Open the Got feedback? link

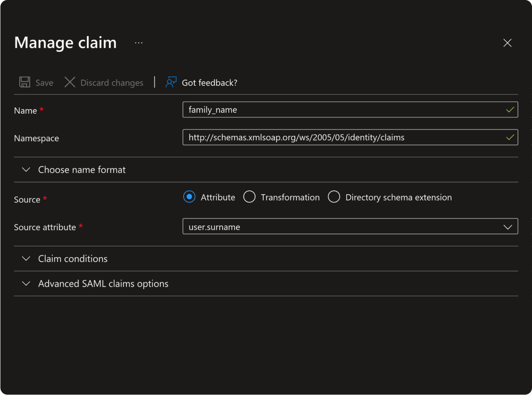coord(210,83)
